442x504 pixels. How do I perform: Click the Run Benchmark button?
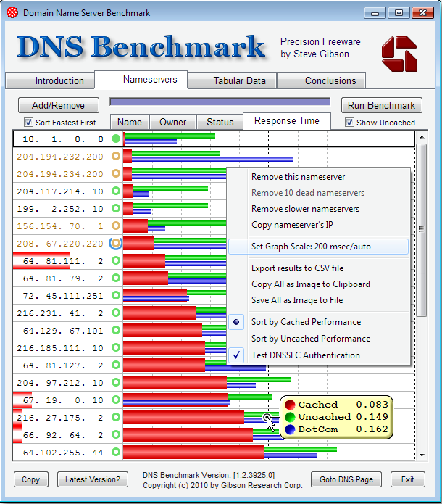[x=382, y=105]
